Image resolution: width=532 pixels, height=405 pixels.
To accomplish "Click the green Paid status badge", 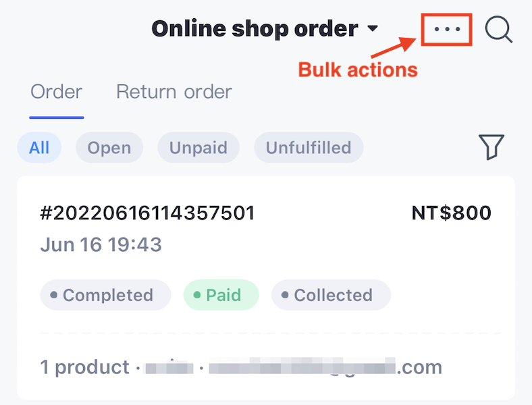I will [221, 295].
